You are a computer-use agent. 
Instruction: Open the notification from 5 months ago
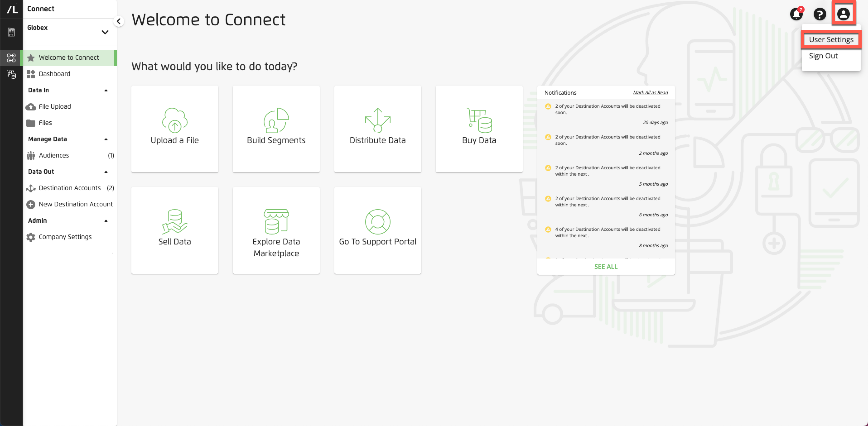[606, 175]
